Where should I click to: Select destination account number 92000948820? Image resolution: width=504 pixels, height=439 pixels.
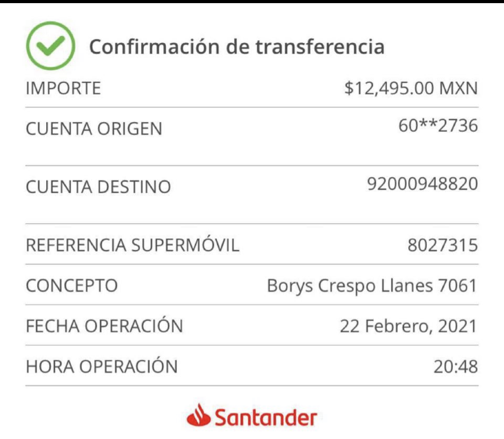point(422,183)
